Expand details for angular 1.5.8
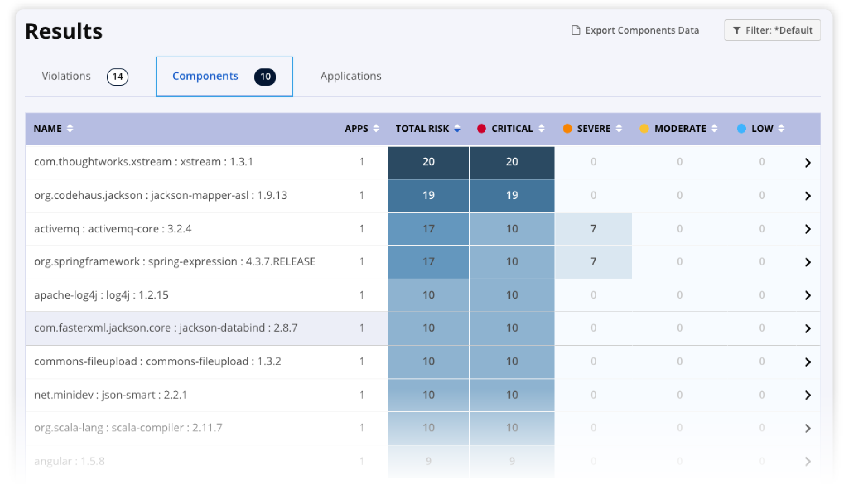The height and width of the screenshot is (504, 843). pyautogui.click(x=808, y=461)
